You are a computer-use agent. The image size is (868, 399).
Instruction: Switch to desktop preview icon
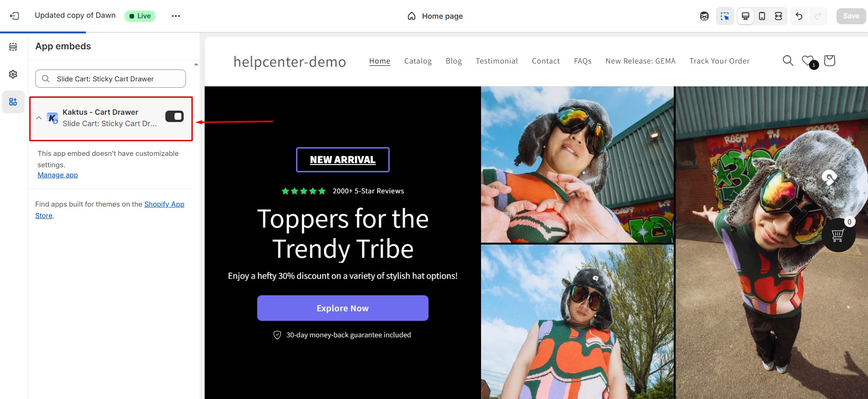coord(745,16)
